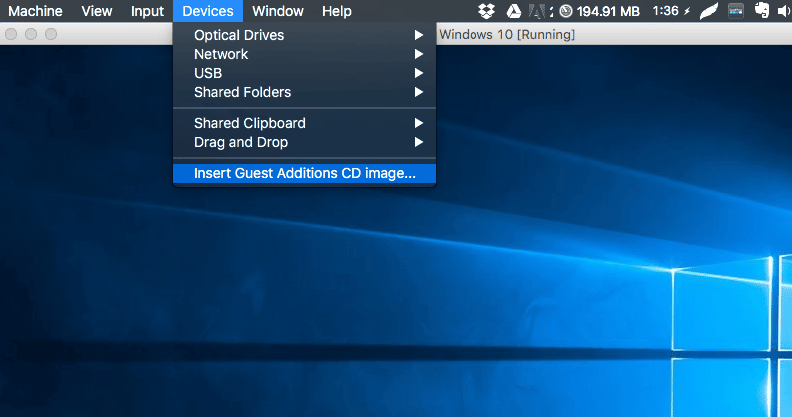792x417 pixels.
Task: Click the Windows 10 [Running] title
Action: coord(507,34)
